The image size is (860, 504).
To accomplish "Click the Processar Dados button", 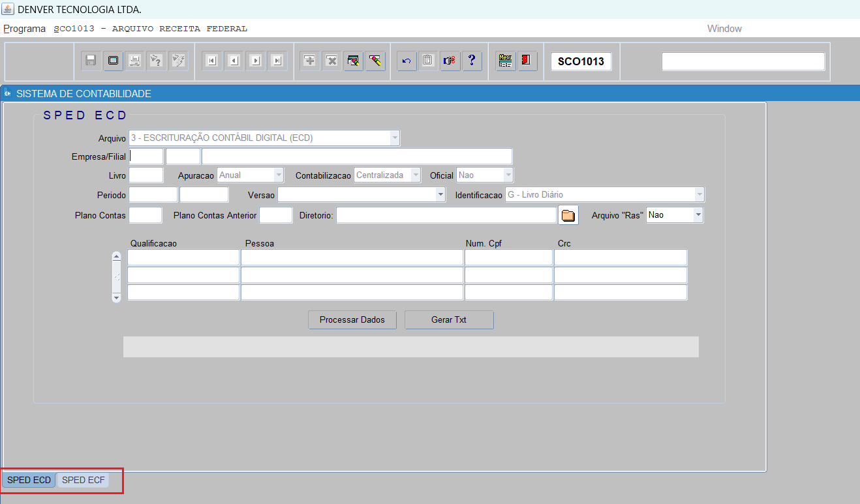I will tap(352, 320).
